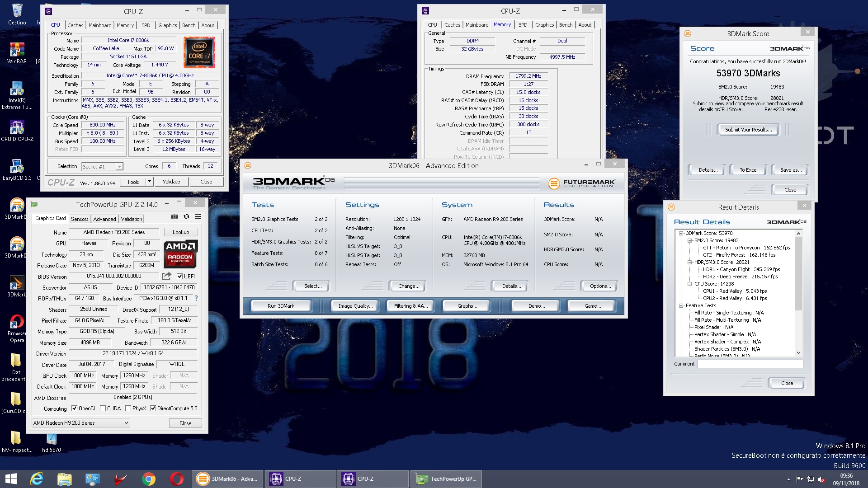Screen dimensions: 868x488
Task: Open the GPU-Z hamburger menu icon
Action: [x=198, y=217]
